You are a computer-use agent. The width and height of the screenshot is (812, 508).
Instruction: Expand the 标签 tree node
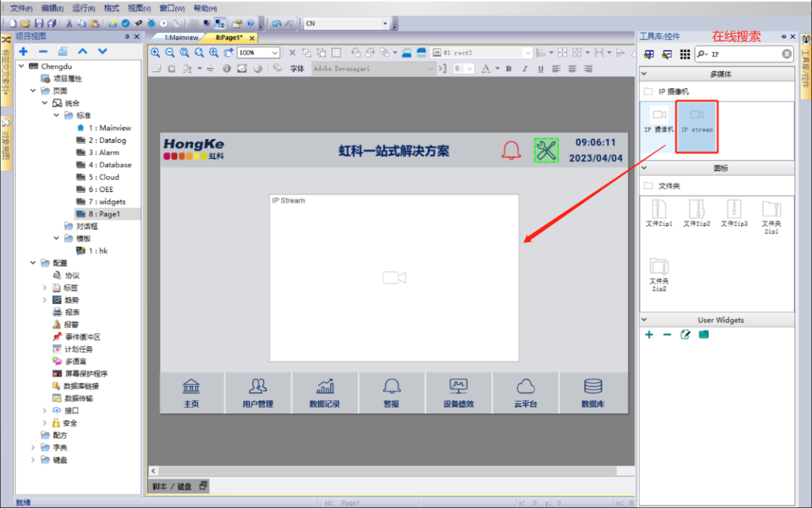coord(44,287)
